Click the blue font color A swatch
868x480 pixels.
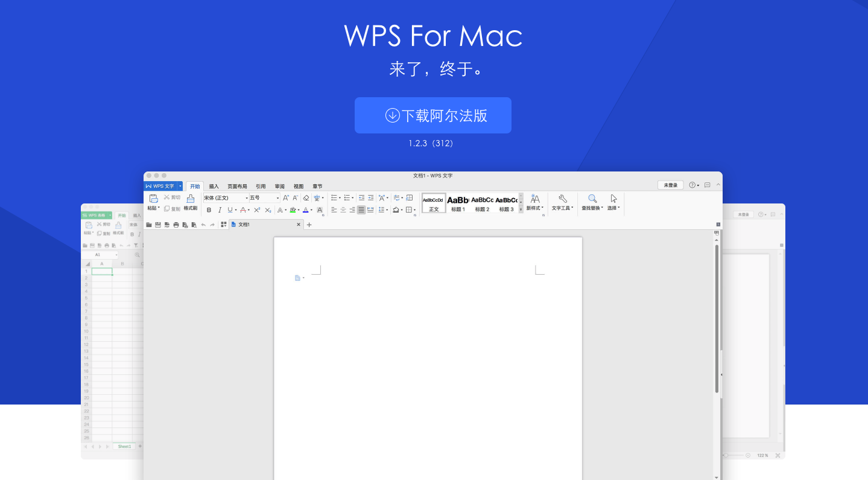pos(305,210)
